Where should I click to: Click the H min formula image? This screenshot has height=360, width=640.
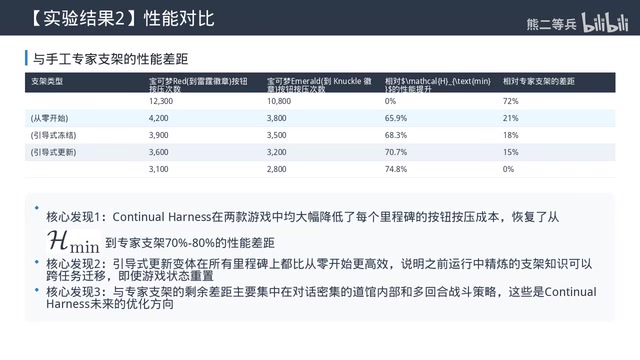click(x=73, y=241)
